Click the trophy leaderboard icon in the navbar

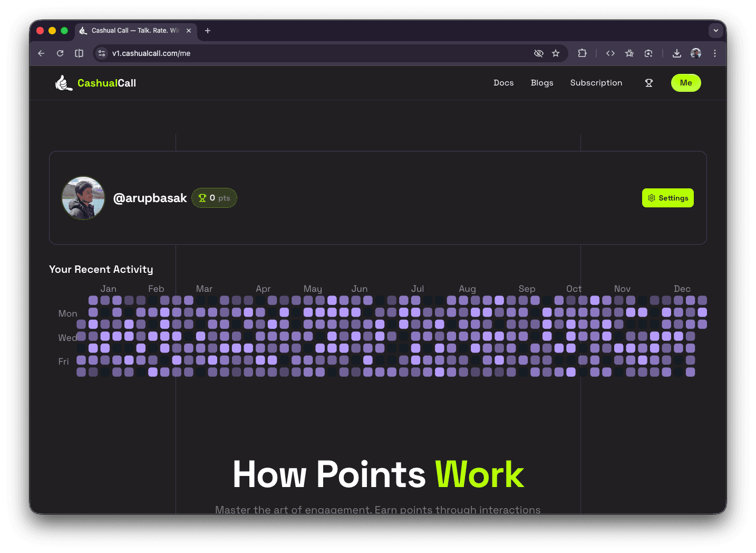coord(649,83)
